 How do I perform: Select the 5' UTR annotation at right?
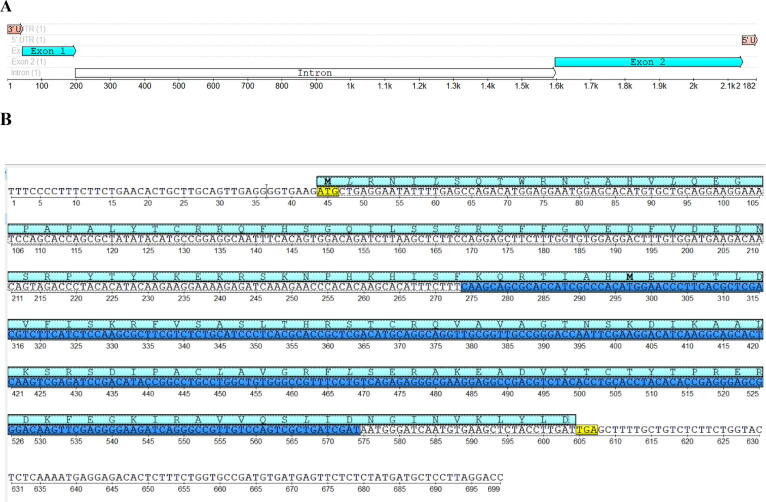(748, 39)
